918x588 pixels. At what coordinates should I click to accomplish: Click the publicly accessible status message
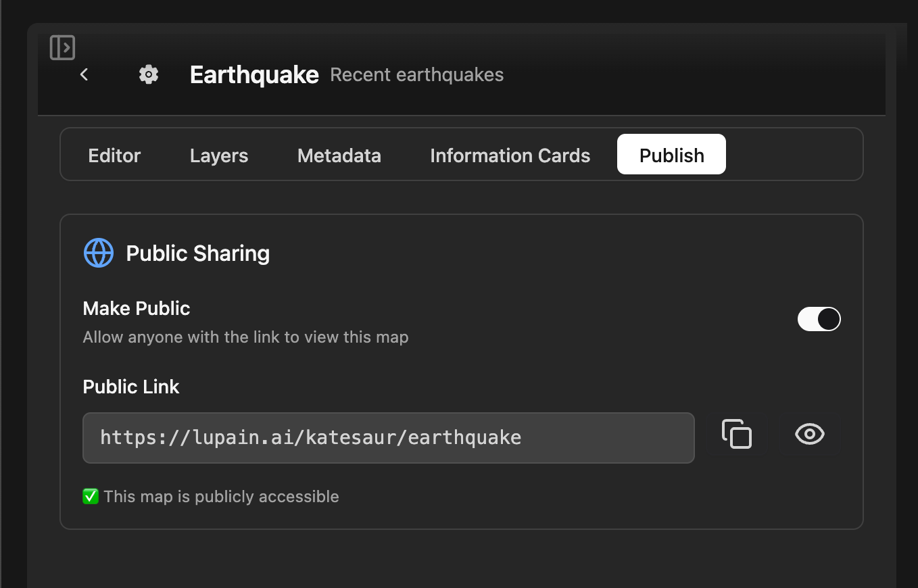[x=221, y=497]
